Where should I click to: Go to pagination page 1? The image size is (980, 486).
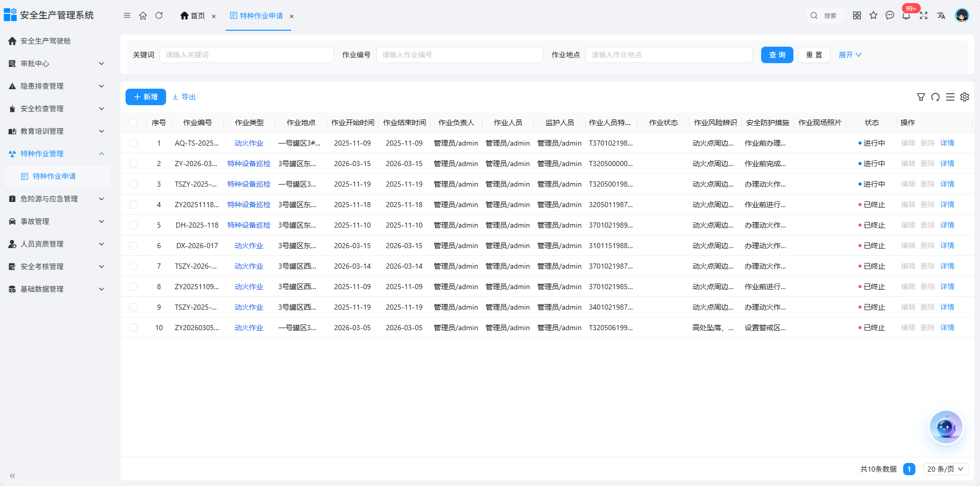909,469
